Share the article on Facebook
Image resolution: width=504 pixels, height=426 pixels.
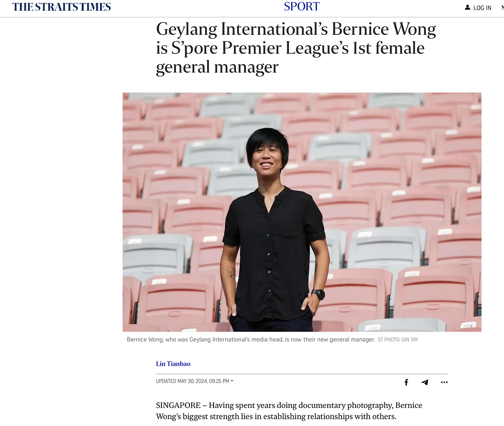tap(406, 382)
